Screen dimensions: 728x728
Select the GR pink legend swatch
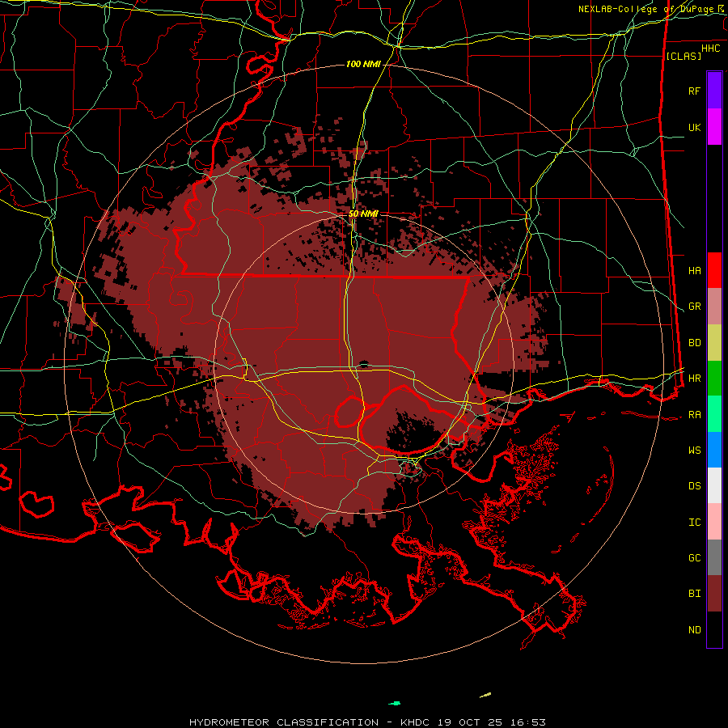click(714, 306)
